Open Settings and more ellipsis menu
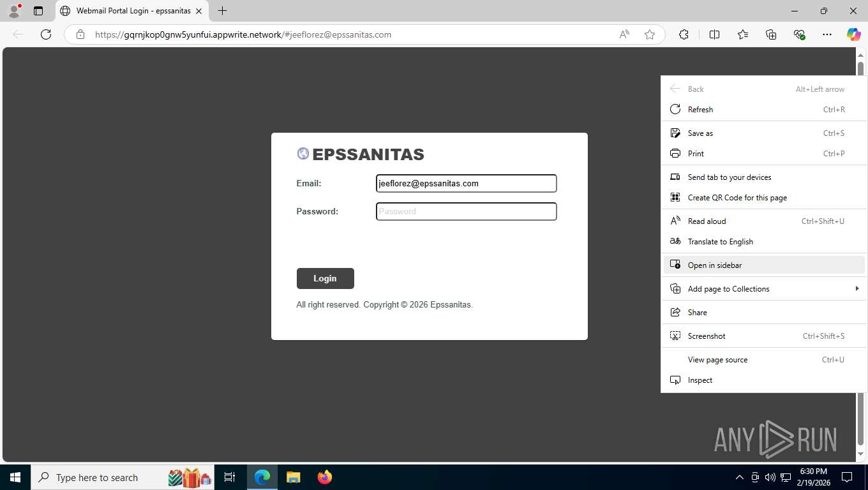This screenshot has height=490, width=868. coord(827,34)
